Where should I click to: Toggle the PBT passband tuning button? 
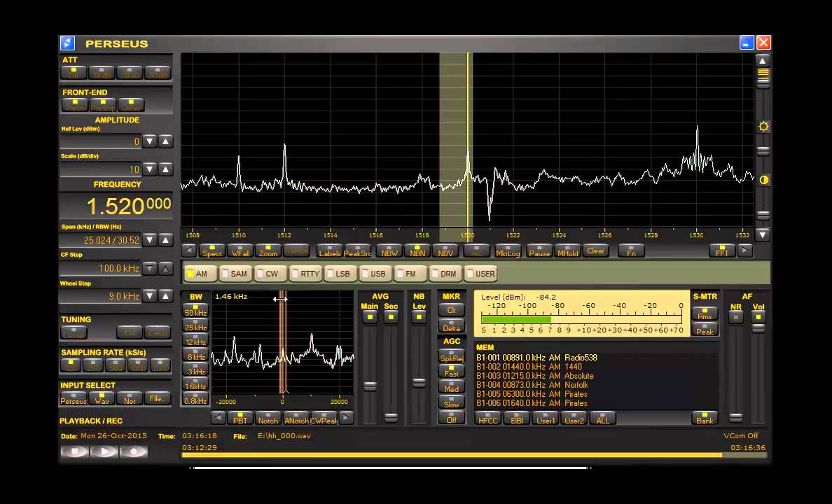click(x=240, y=418)
